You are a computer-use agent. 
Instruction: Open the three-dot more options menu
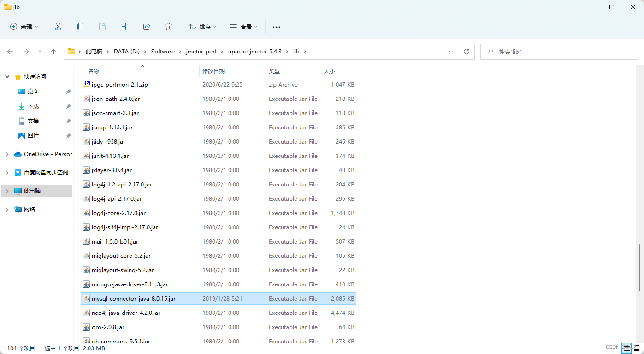pos(277,27)
